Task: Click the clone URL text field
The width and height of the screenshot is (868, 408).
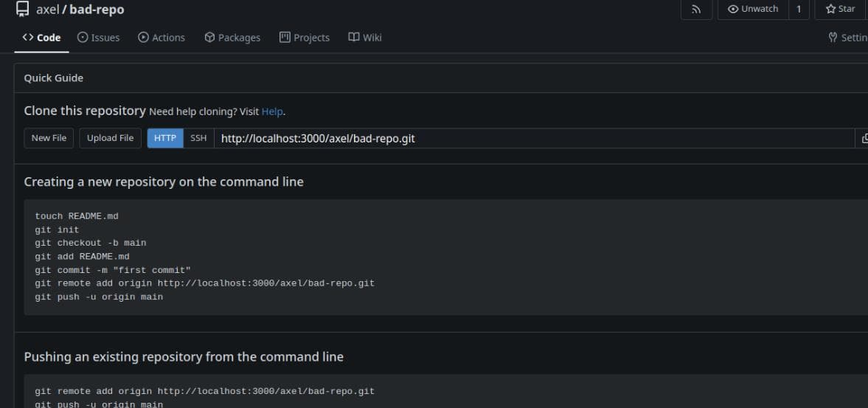Action: click(x=535, y=139)
